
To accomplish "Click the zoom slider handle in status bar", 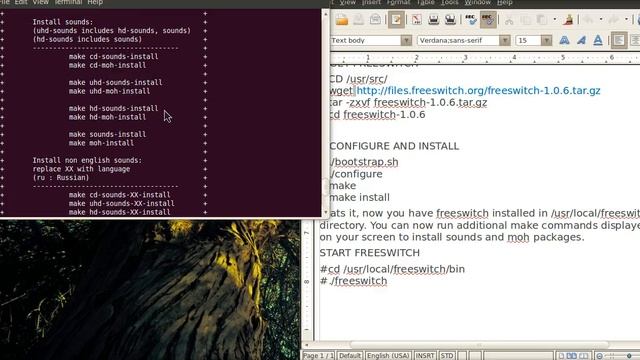I will pos(629,356).
